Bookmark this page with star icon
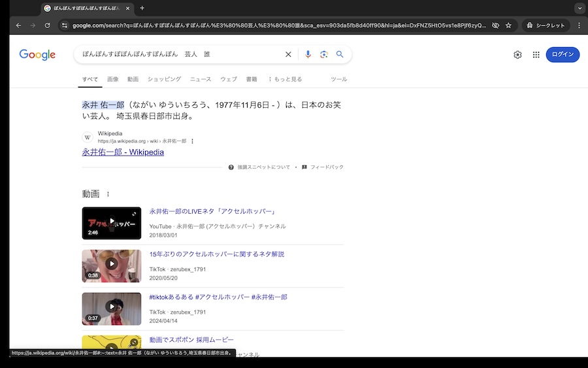 (508, 25)
